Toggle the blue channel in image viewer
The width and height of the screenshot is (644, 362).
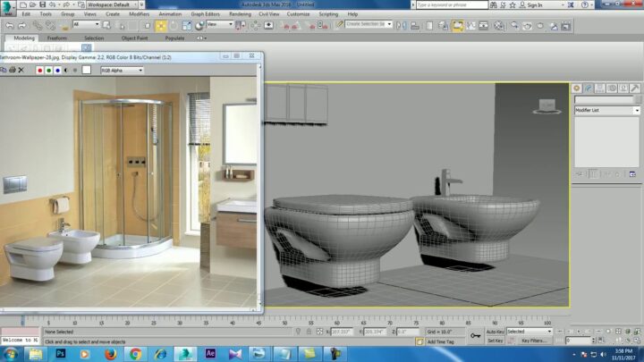tap(58, 70)
